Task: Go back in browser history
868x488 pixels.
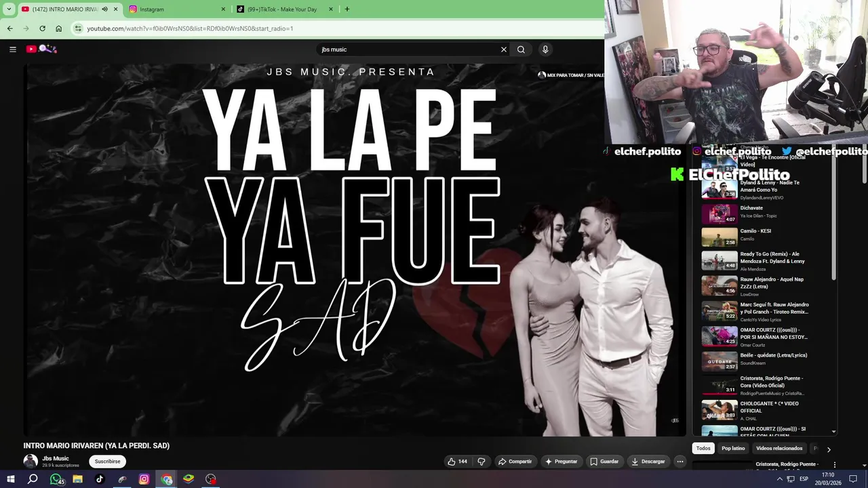Action: pos(9,28)
